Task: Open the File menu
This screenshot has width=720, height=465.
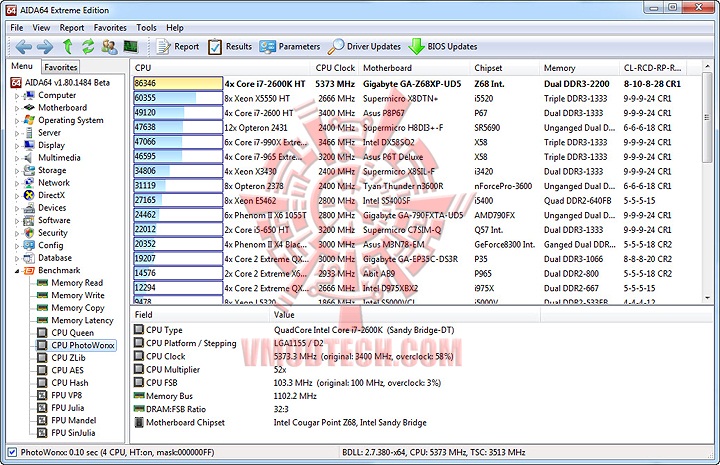Action: coord(17,28)
